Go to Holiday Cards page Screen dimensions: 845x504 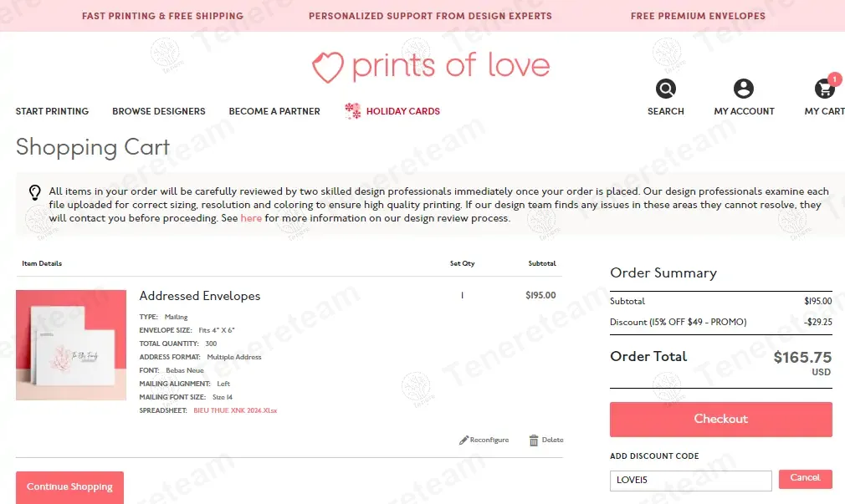tap(402, 111)
